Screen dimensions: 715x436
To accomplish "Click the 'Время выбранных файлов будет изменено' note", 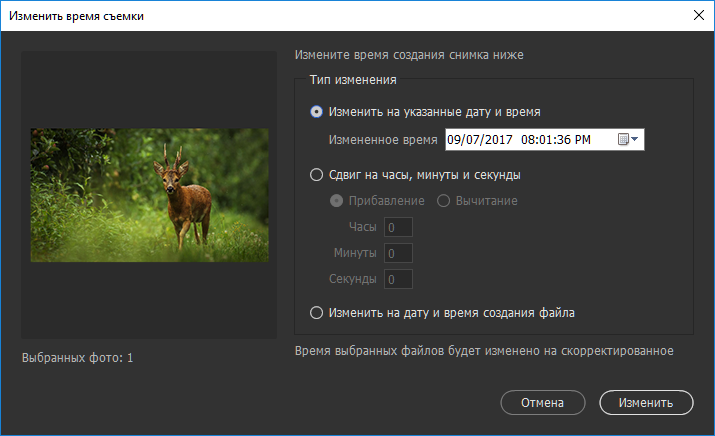I will coord(484,351).
